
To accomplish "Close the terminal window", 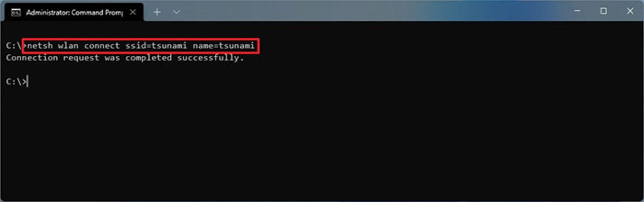I will click(630, 11).
